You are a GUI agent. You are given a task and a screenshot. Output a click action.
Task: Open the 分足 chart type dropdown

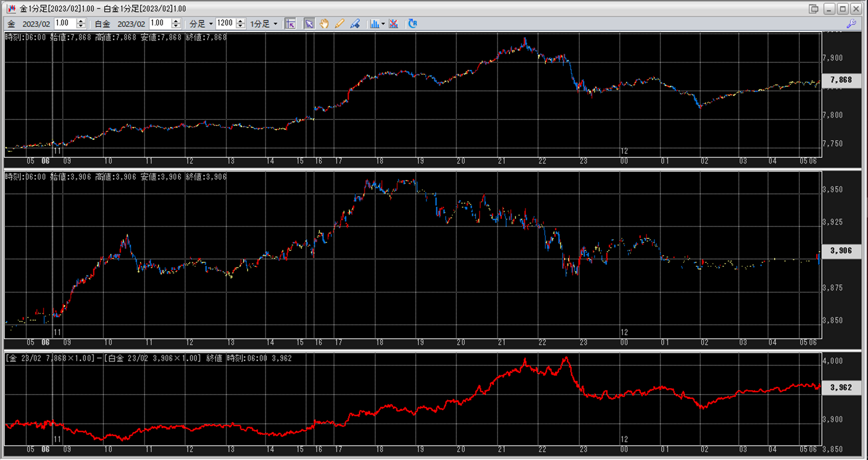tap(201, 24)
